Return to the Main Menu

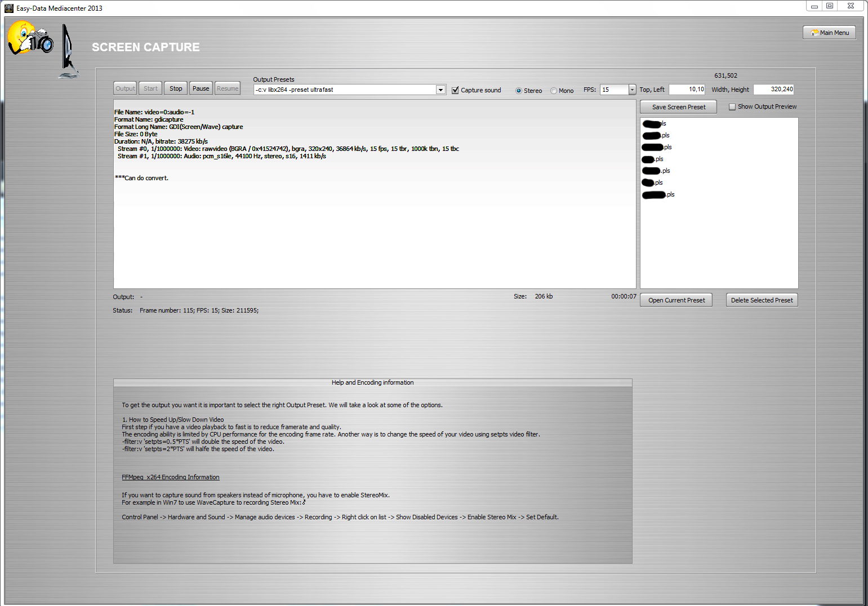(829, 33)
